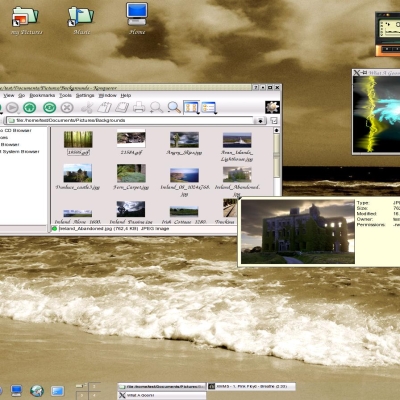Open the Bookmarks menu
400x400 pixels.
click(42, 95)
